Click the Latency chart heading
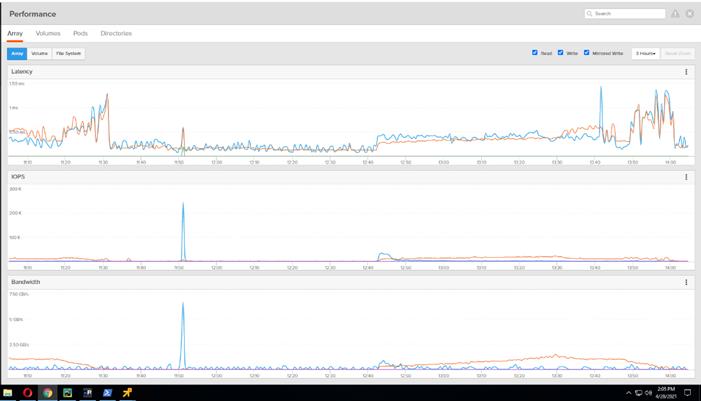The height and width of the screenshot is (401, 701). pos(22,72)
